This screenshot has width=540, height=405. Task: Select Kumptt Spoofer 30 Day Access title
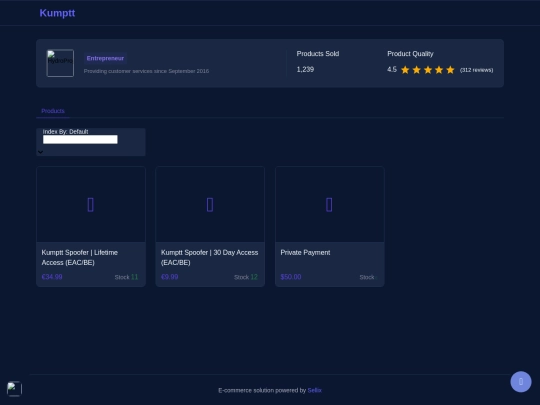pyautogui.click(x=209, y=258)
